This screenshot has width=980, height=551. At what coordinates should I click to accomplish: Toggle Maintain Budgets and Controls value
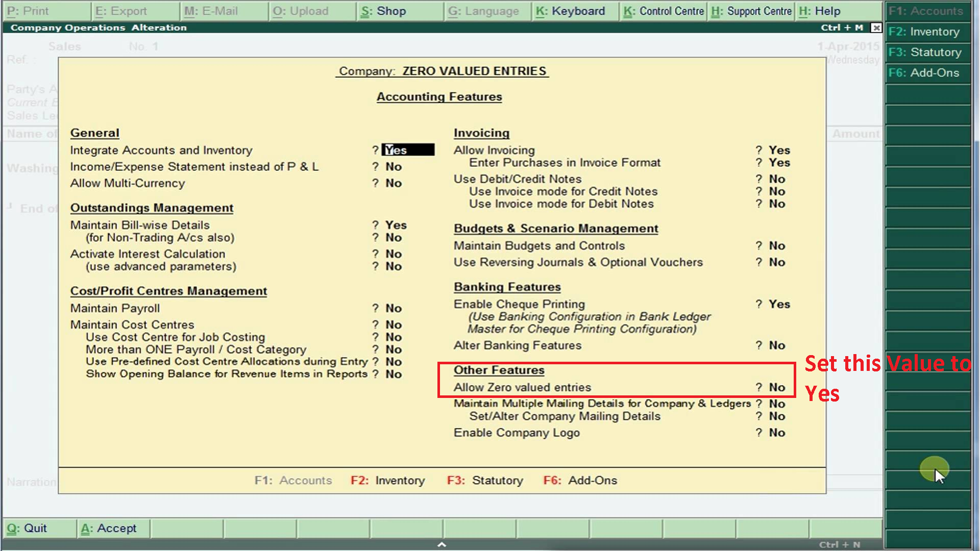click(x=777, y=246)
